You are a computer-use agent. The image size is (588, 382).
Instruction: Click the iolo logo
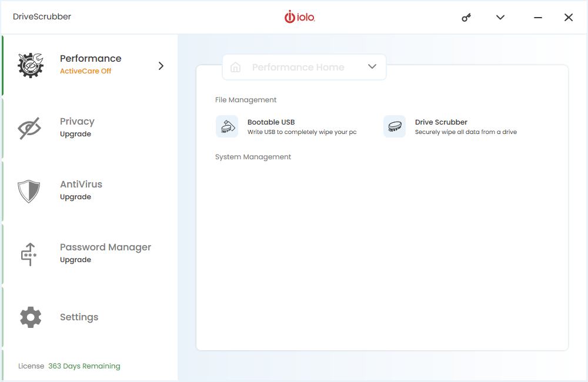click(300, 17)
